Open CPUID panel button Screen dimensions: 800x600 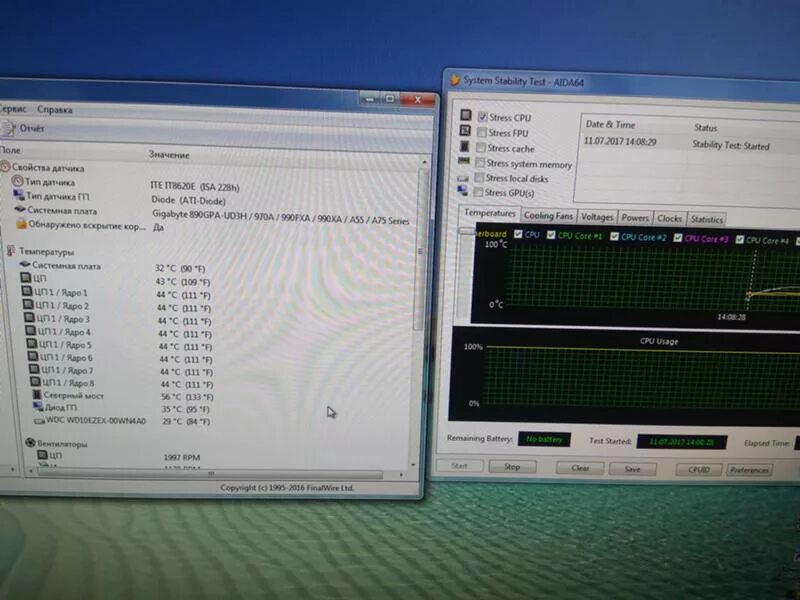[698, 469]
